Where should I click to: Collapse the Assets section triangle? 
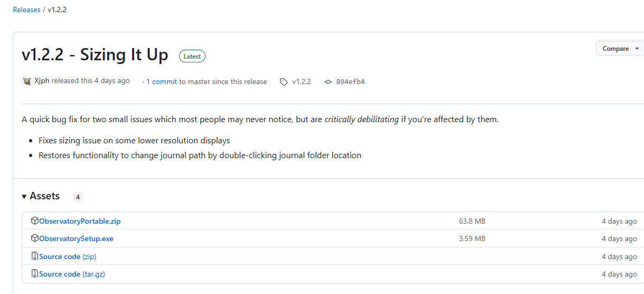coord(24,197)
